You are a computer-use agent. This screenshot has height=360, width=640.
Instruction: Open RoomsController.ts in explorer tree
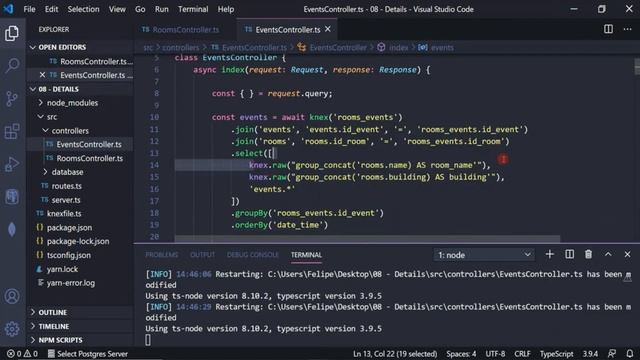89,158
